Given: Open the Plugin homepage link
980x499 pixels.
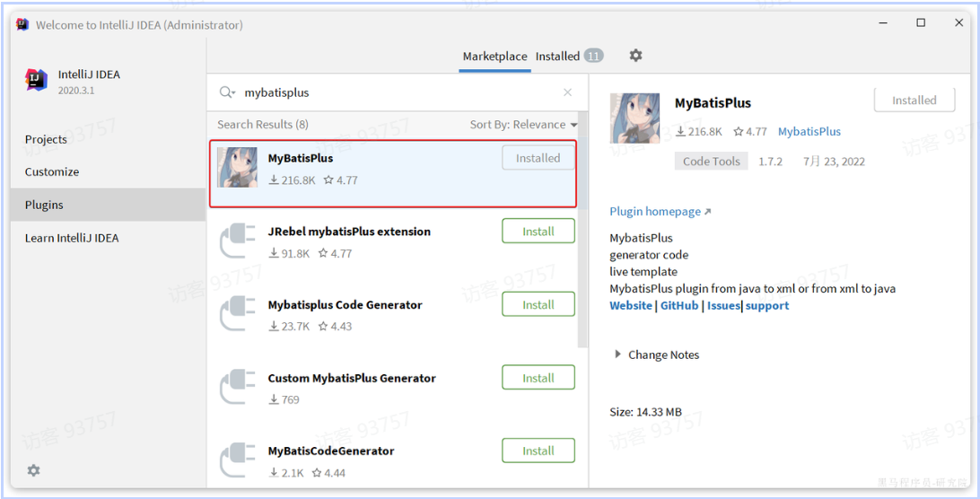Looking at the screenshot, I should pyautogui.click(x=660, y=211).
